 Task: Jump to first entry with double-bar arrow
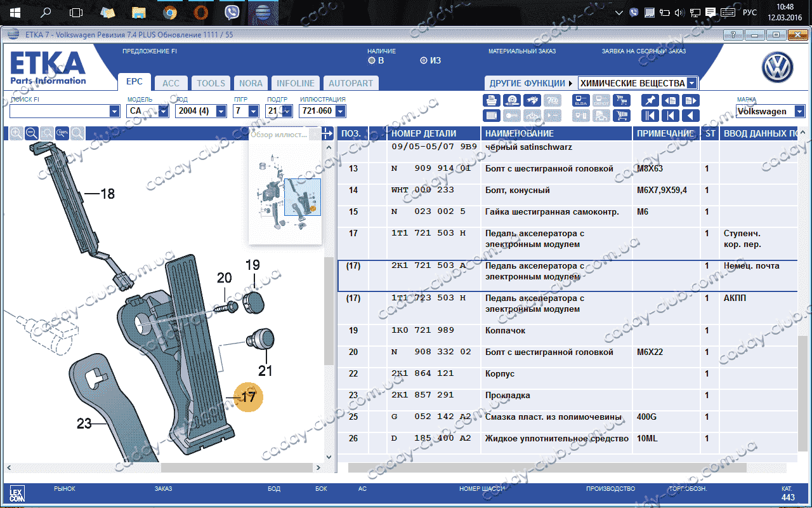[x=650, y=116]
